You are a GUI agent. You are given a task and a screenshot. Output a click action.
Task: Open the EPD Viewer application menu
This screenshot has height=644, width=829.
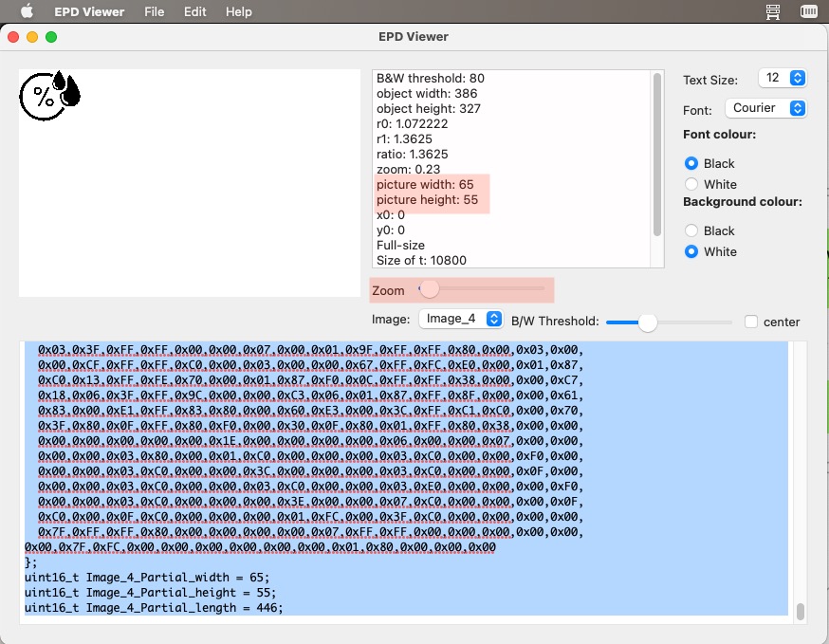[x=89, y=11]
